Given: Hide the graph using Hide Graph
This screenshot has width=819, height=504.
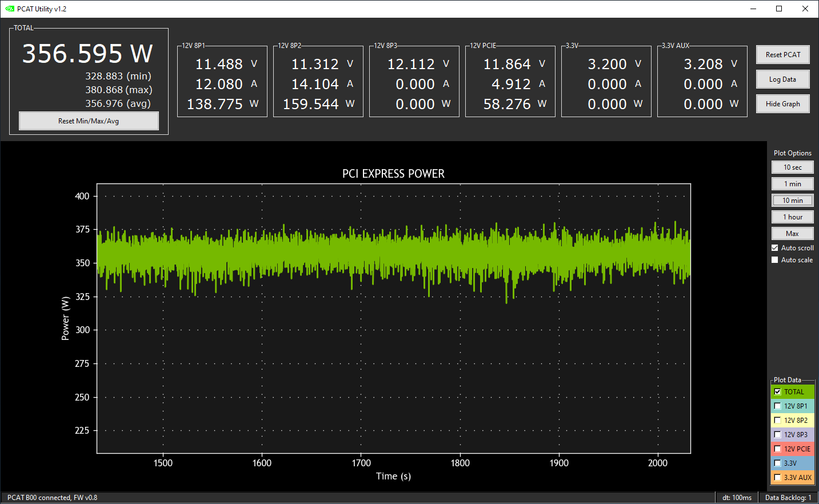Looking at the screenshot, I should [x=782, y=104].
